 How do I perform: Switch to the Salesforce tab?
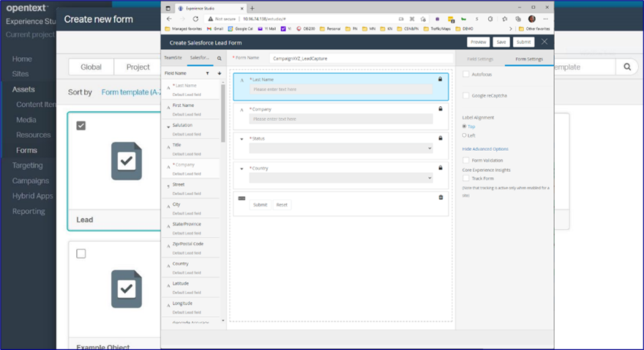pyautogui.click(x=200, y=58)
